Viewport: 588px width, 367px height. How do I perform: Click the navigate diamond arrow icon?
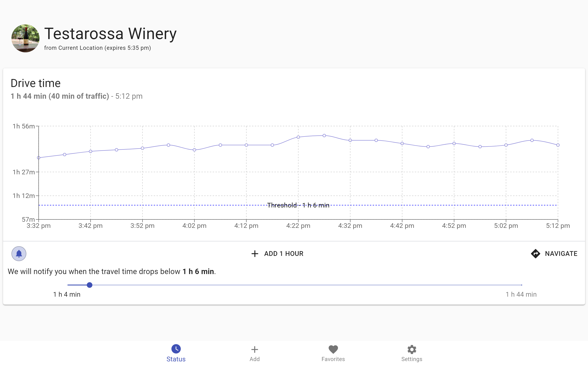536,254
